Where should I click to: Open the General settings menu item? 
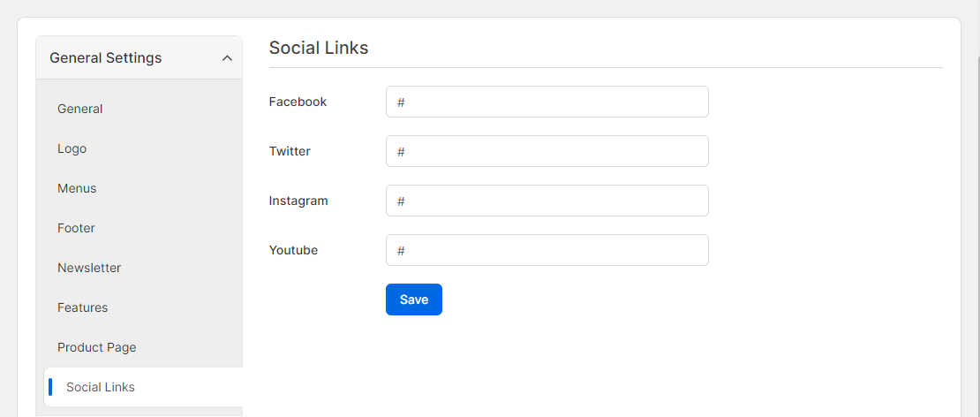80,109
